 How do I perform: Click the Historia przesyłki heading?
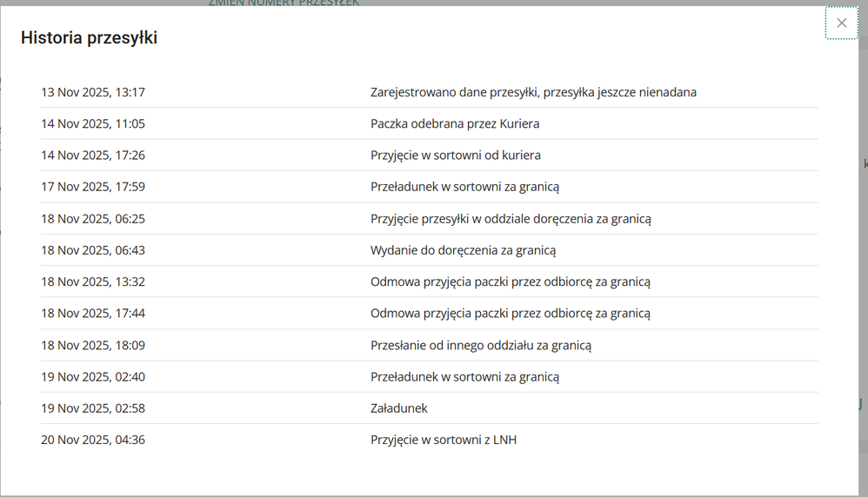pos(89,37)
